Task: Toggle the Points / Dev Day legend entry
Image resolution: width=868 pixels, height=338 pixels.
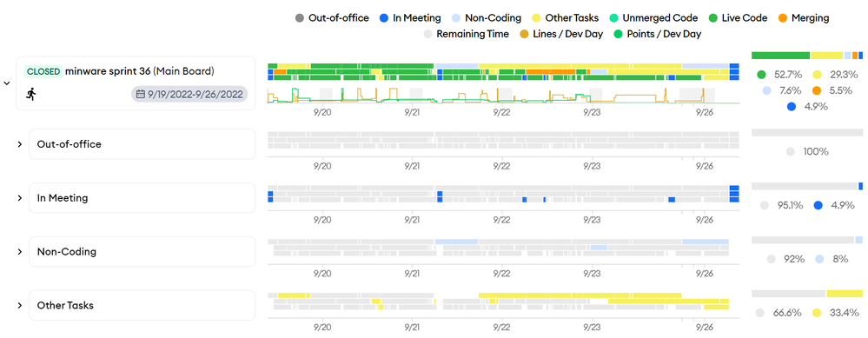Action: [657, 34]
